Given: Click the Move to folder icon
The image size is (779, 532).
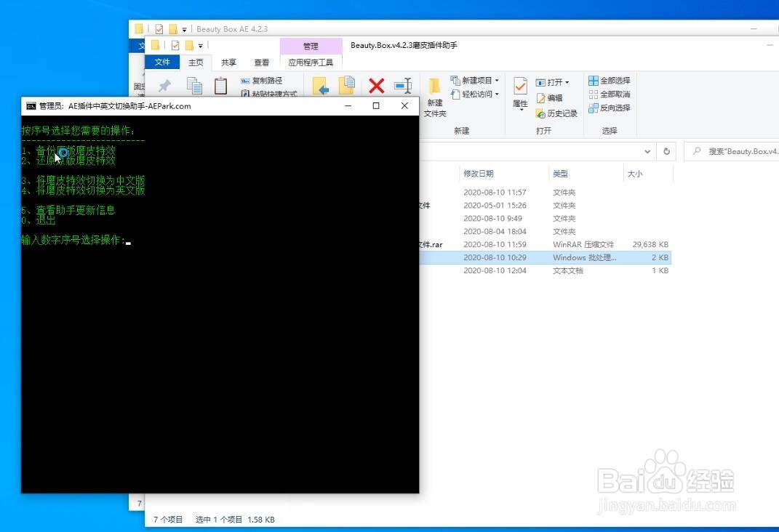Looking at the screenshot, I should (321, 86).
